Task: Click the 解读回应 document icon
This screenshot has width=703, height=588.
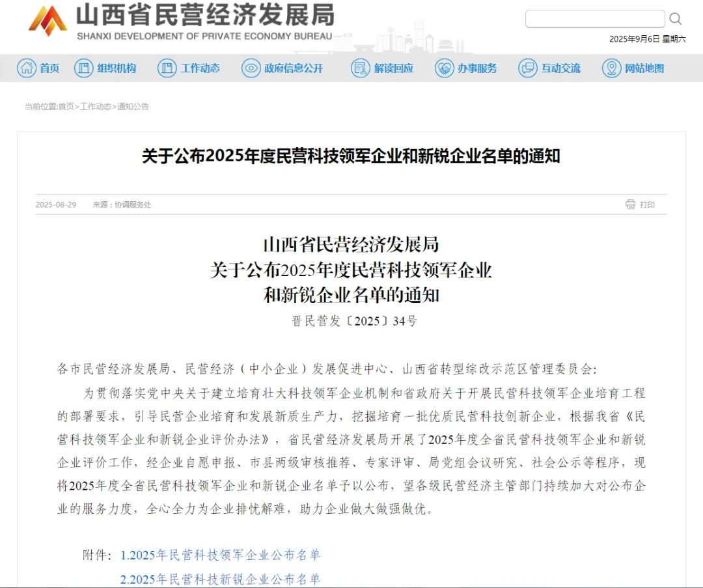Action: coord(360,68)
